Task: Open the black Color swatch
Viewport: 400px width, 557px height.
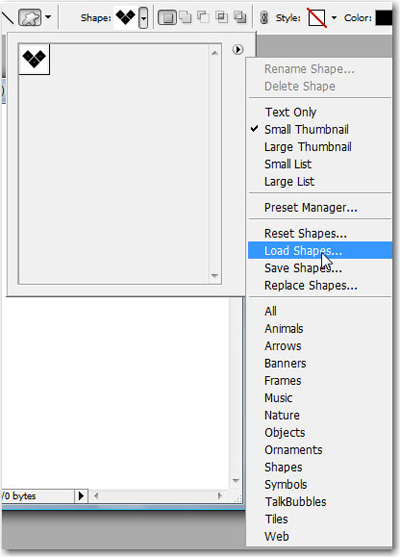Action: 384,18
